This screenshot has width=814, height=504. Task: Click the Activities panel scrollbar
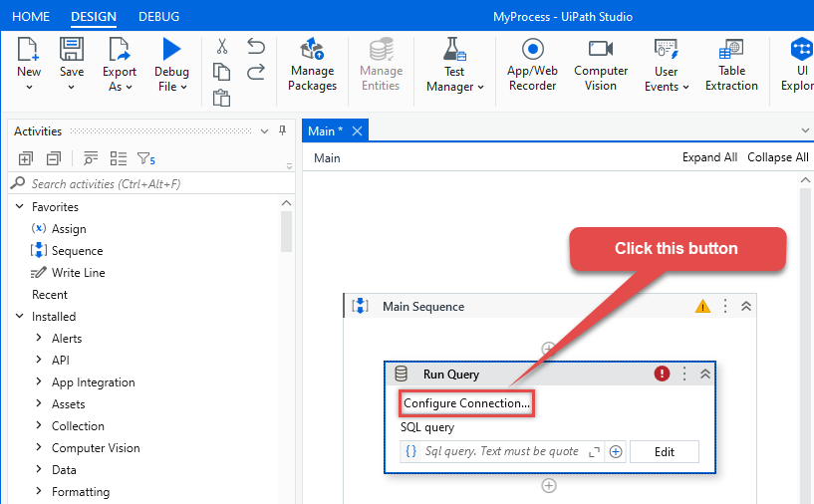click(287, 231)
